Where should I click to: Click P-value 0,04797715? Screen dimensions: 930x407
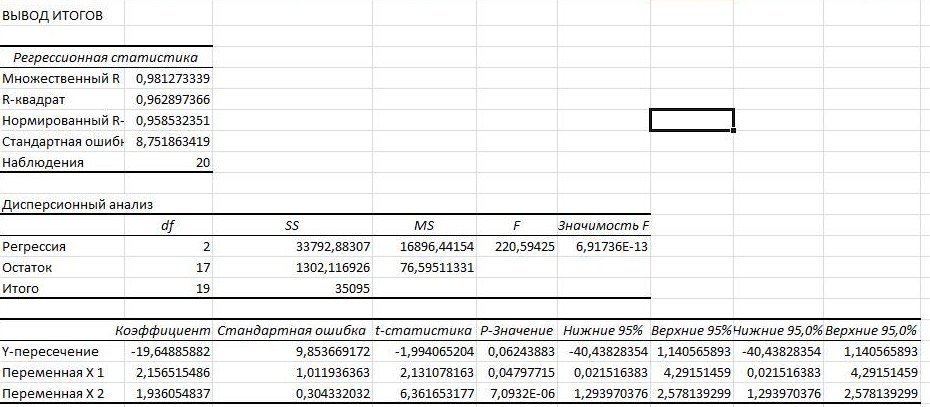pos(517,373)
